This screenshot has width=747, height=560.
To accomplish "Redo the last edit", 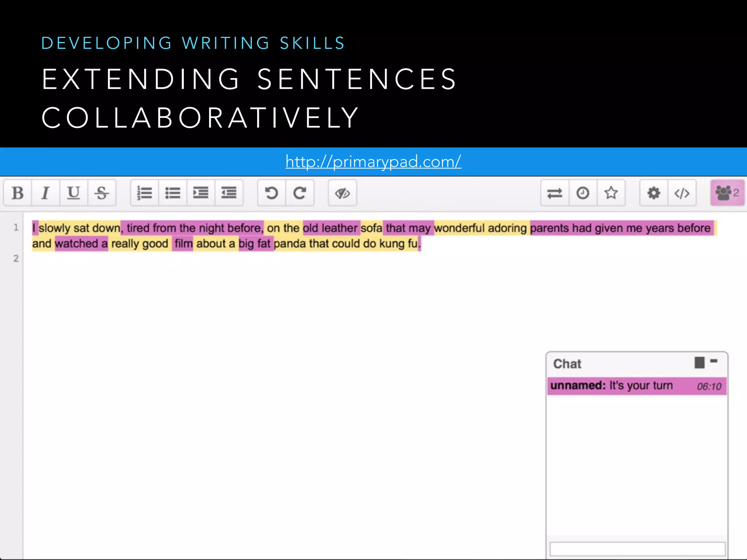I will tap(300, 193).
